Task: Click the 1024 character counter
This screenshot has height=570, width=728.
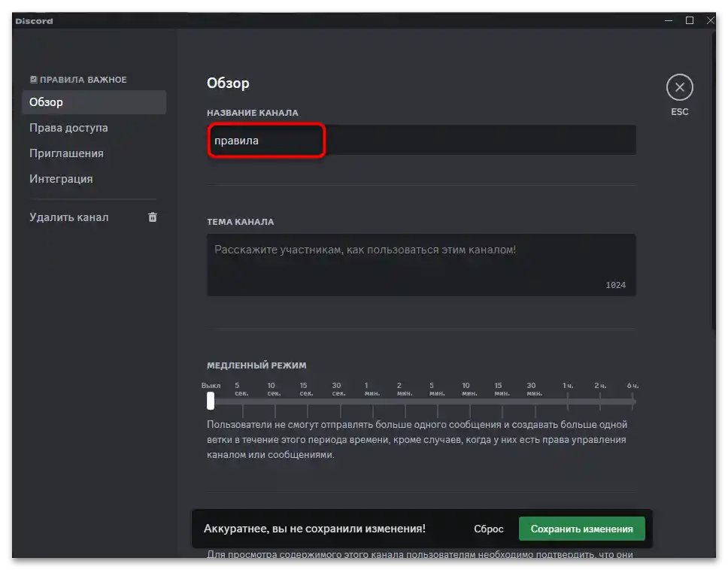Action: [615, 285]
